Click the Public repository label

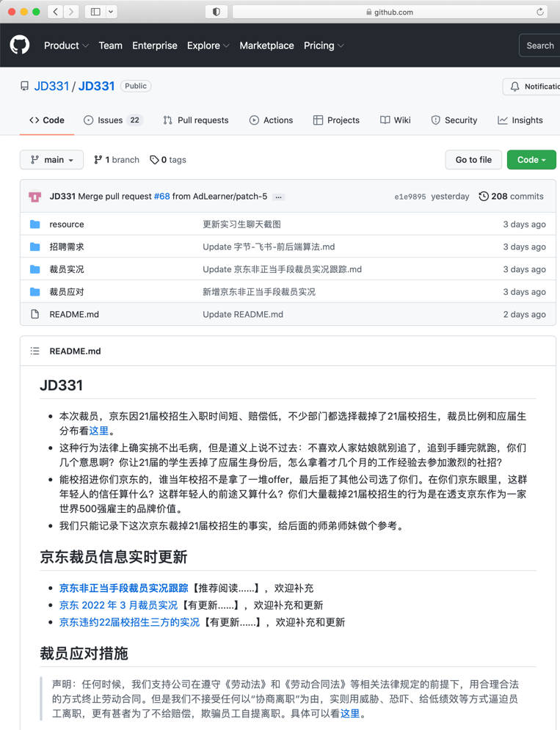tap(136, 86)
